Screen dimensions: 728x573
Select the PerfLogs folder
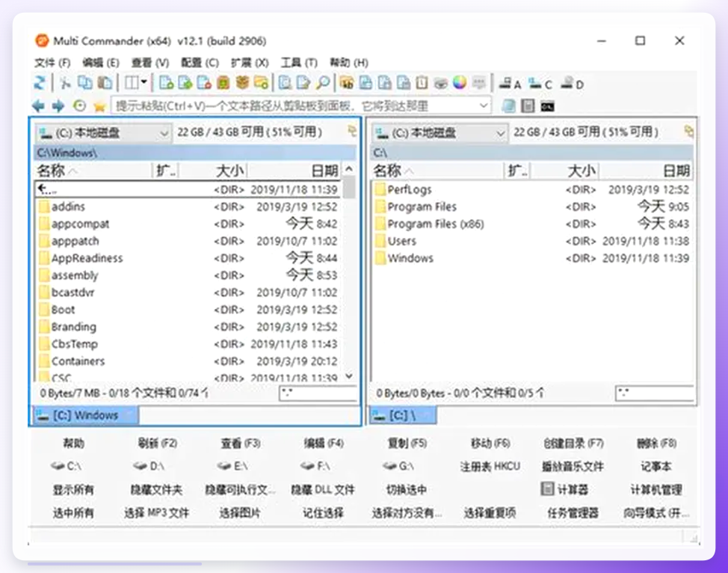pyautogui.click(x=532, y=189)
